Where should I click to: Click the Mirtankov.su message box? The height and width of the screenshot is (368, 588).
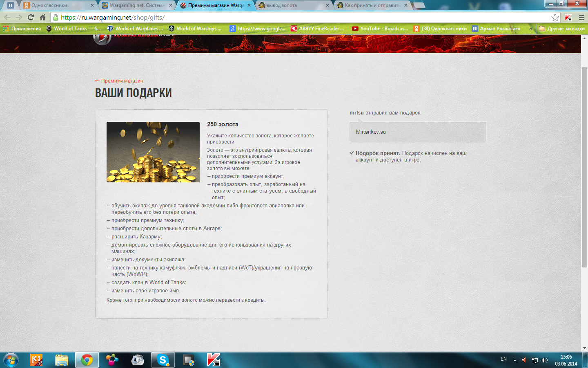point(418,132)
